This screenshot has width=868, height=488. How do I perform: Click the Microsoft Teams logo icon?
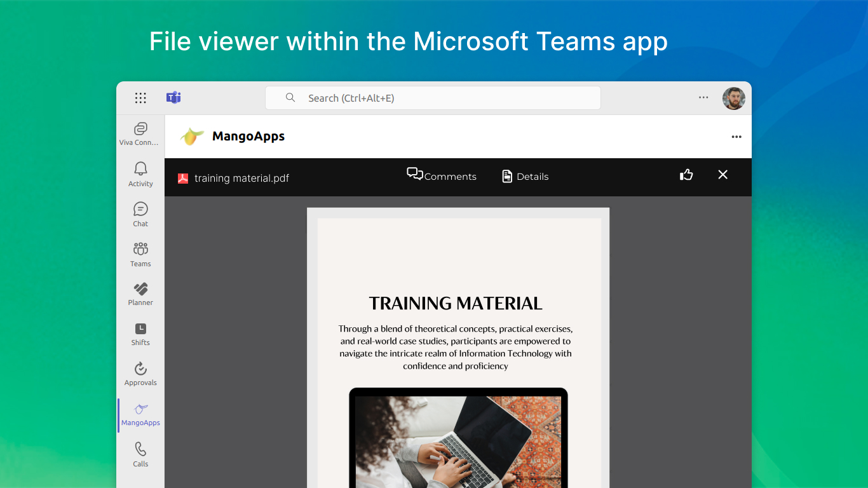coord(173,98)
